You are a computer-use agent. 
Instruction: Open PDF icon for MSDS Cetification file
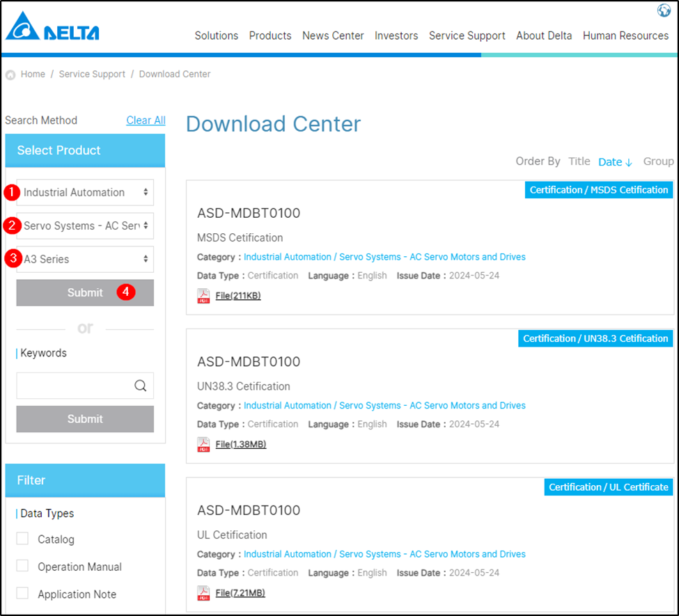[x=203, y=296]
